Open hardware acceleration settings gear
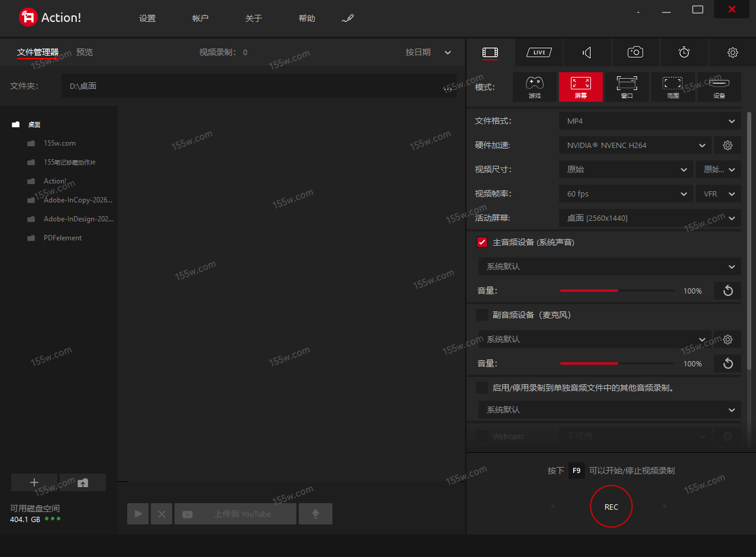Screen dimensions: 756x557 coord(728,145)
